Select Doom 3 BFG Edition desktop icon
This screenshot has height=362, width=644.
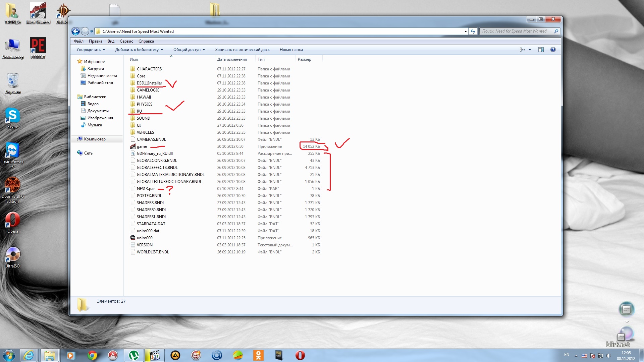click(x=12, y=190)
